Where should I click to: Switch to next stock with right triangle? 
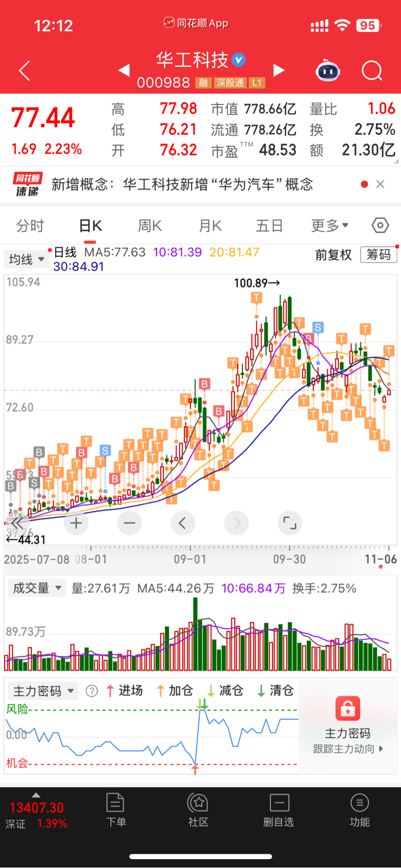click(279, 70)
